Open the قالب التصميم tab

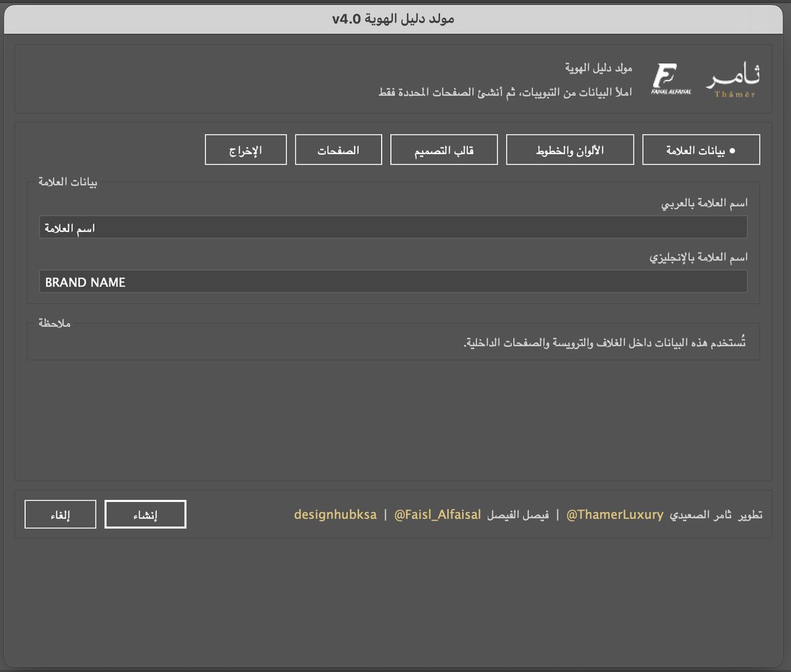(x=444, y=150)
